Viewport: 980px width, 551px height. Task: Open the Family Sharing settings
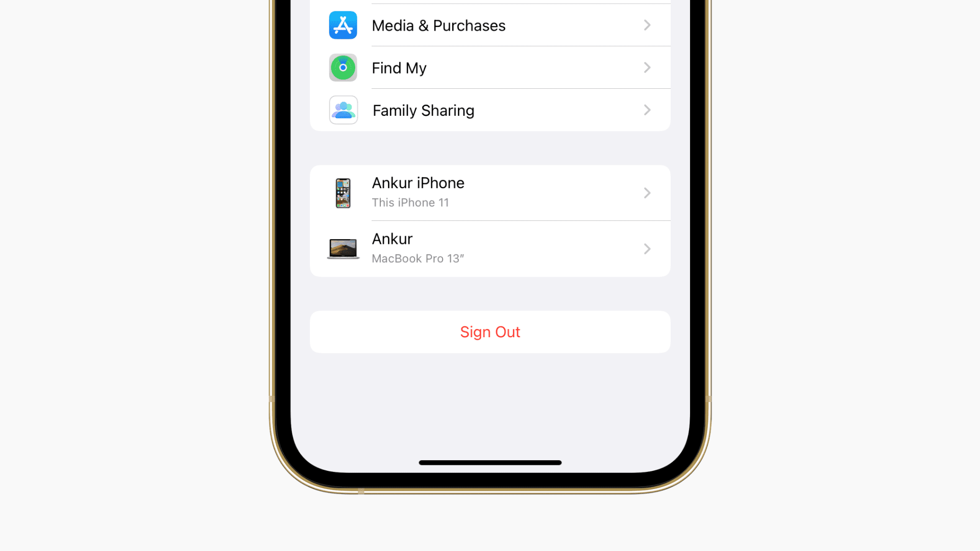pyautogui.click(x=490, y=110)
